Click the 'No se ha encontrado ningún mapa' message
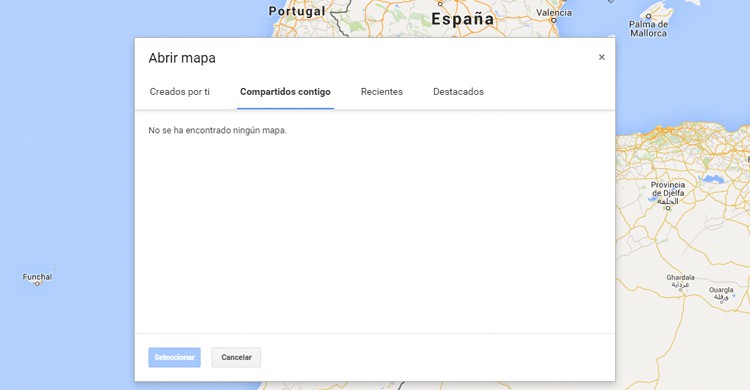Screen dimensions: 750x390 pyautogui.click(x=218, y=130)
